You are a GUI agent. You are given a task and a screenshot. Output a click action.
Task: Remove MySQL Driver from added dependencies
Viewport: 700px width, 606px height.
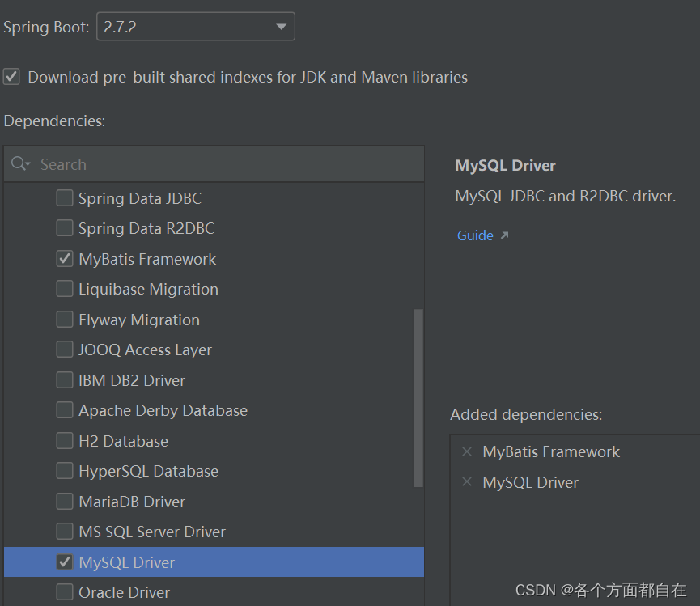tap(466, 482)
